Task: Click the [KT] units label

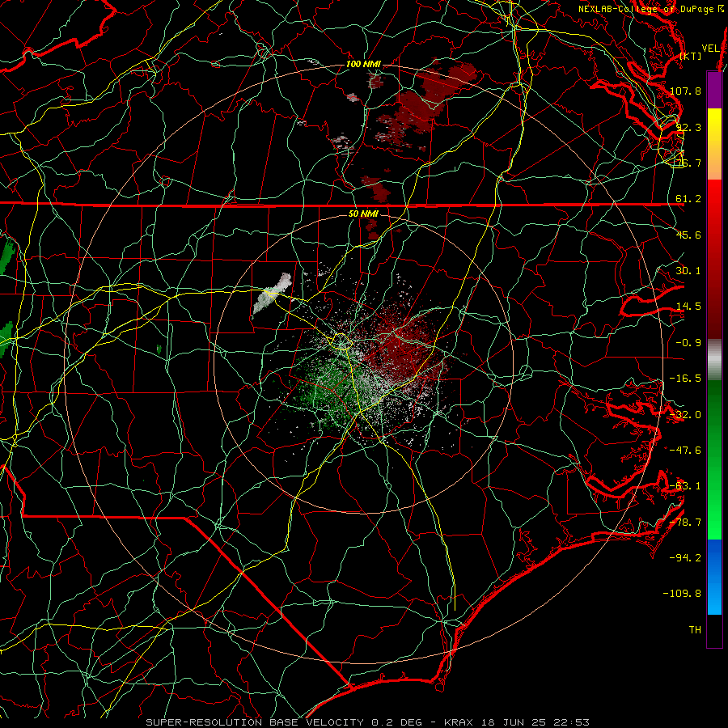Action: tap(691, 56)
